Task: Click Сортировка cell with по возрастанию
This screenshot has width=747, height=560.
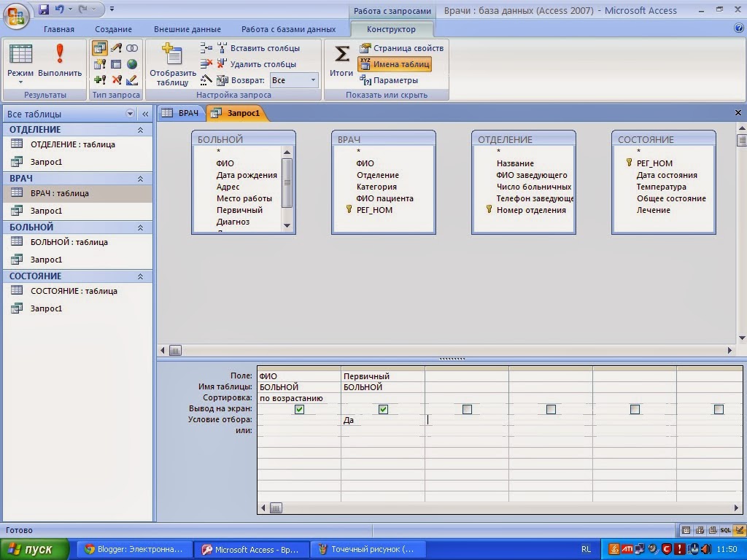Action: coord(299,398)
